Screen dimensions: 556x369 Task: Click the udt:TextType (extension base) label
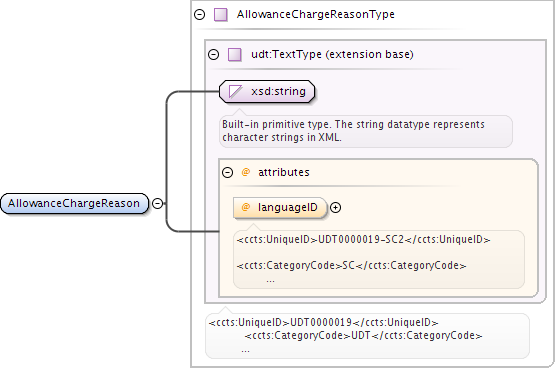click(332, 55)
